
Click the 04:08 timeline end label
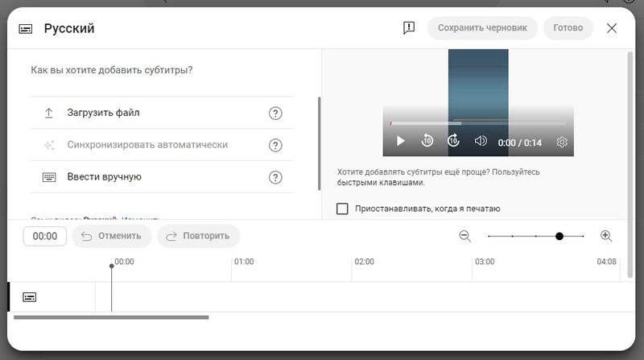pos(606,262)
